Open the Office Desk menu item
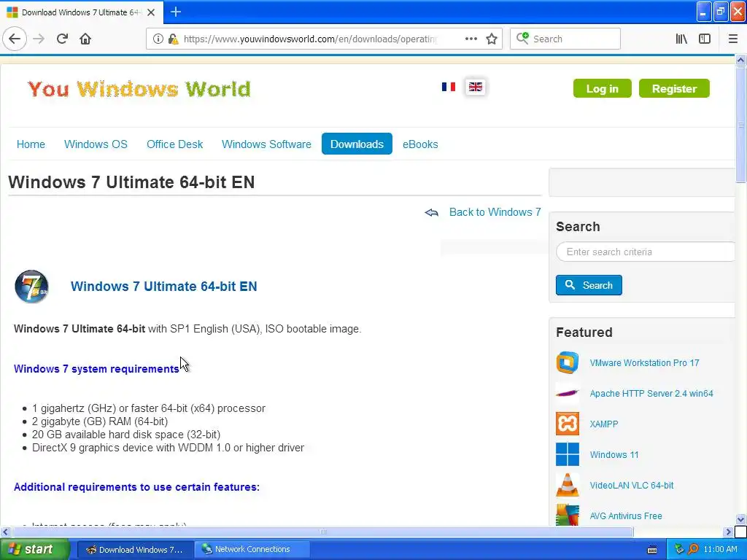The width and height of the screenshot is (747, 560). tap(175, 144)
